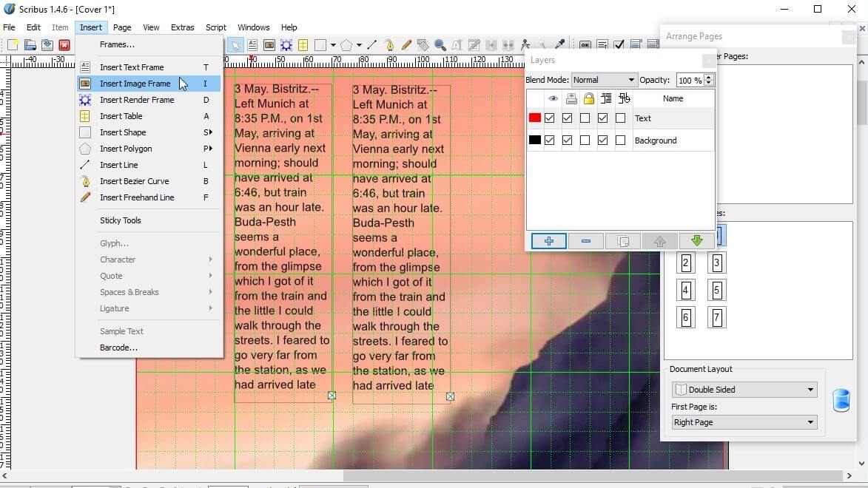Viewport: 868px width, 488px height.
Task: Select the Text Frame tool in toolbar
Action: [x=252, y=45]
